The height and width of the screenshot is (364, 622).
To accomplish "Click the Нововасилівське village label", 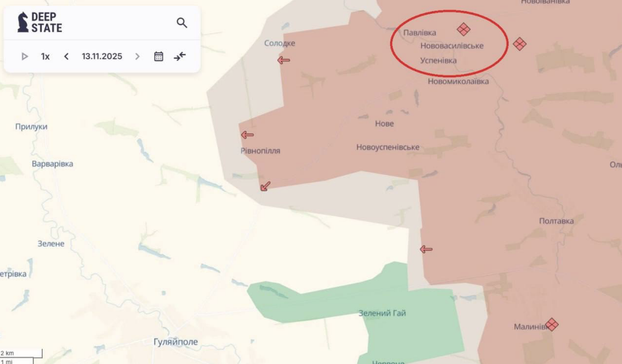I will pos(452,46).
